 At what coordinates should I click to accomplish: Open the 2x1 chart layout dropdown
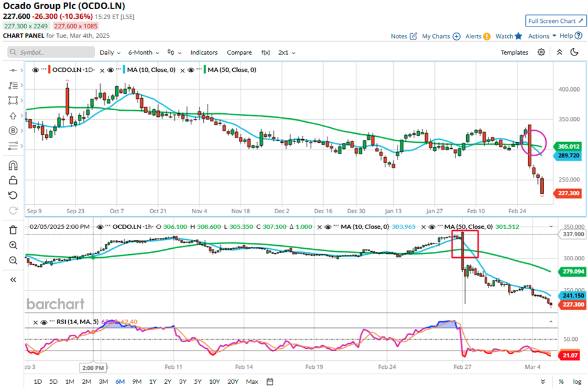pos(286,52)
